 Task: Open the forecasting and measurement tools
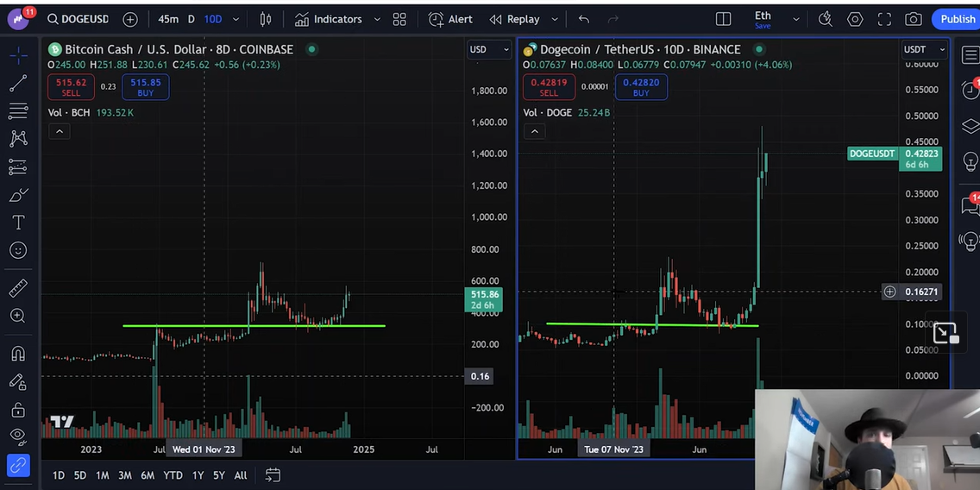click(x=18, y=166)
